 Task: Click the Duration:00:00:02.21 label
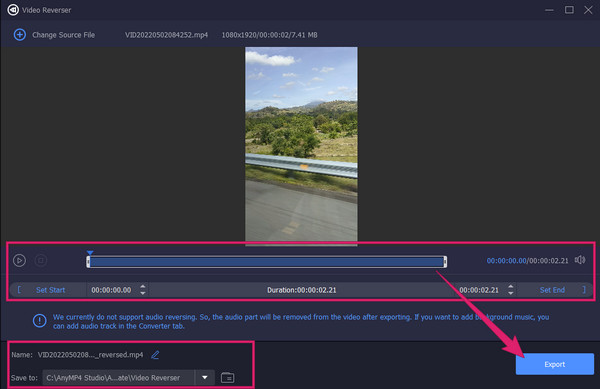pyautogui.click(x=302, y=290)
